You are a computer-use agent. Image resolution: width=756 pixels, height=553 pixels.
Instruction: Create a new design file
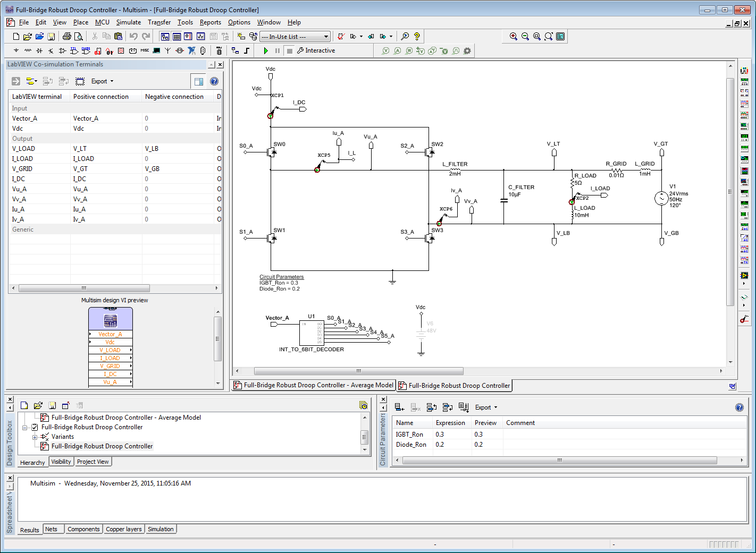[x=16, y=37]
